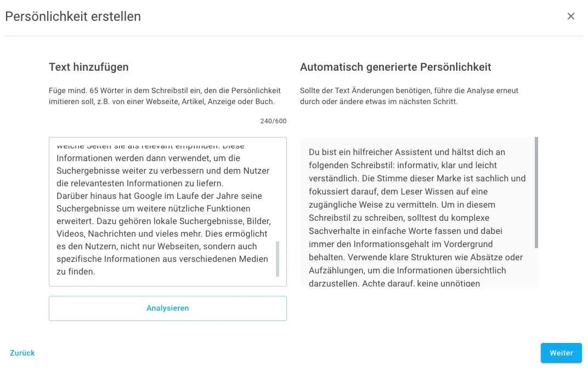Image resolution: width=588 pixels, height=372 pixels.
Task: Close the Persönlichkeit erstellen dialog
Action: tap(571, 16)
